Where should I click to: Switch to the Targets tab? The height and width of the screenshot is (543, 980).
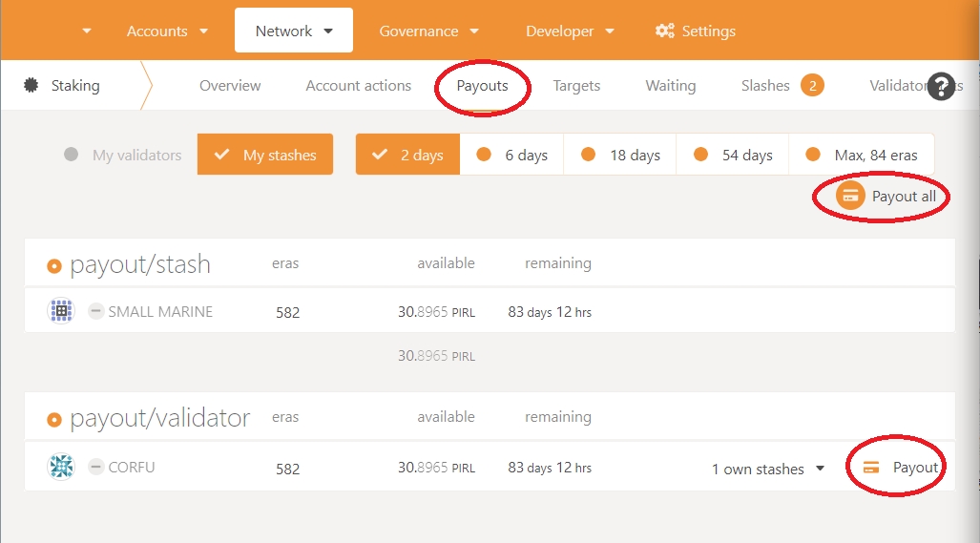coord(576,86)
